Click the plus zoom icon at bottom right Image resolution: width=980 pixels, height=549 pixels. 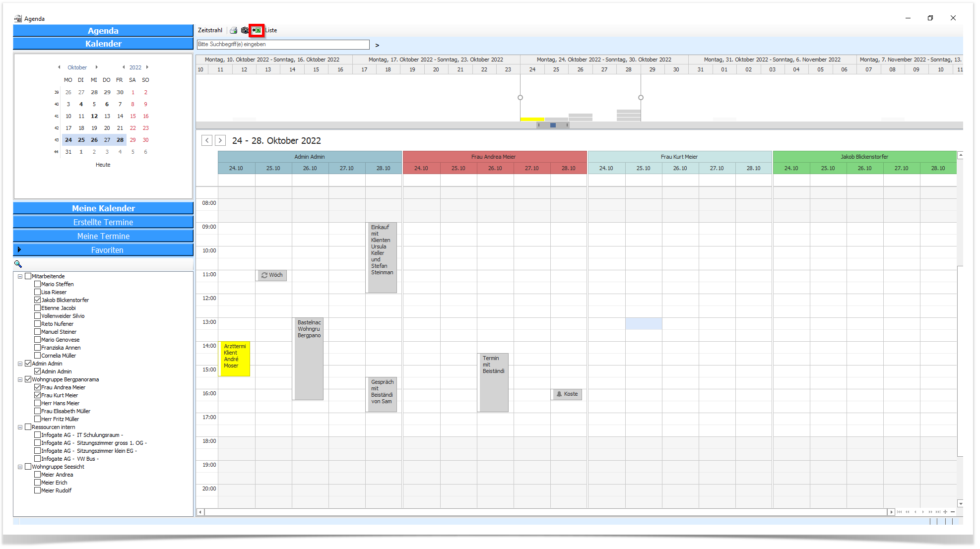pos(945,512)
